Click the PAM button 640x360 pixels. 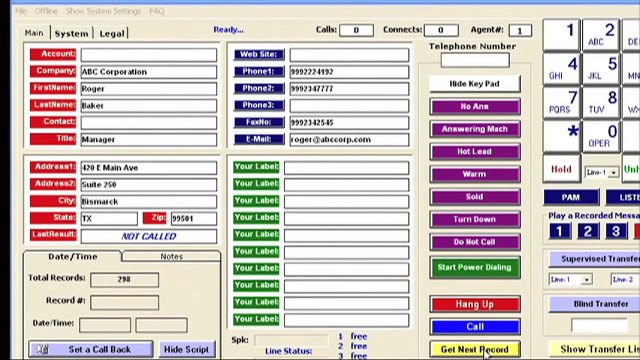(x=571, y=198)
